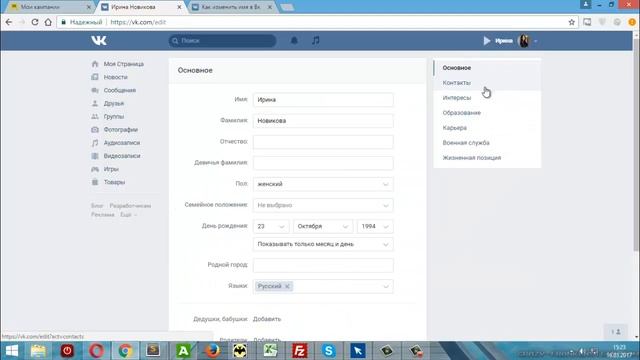Click the empty Отчество field
This screenshot has height=360, width=640.
pos(323,142)
